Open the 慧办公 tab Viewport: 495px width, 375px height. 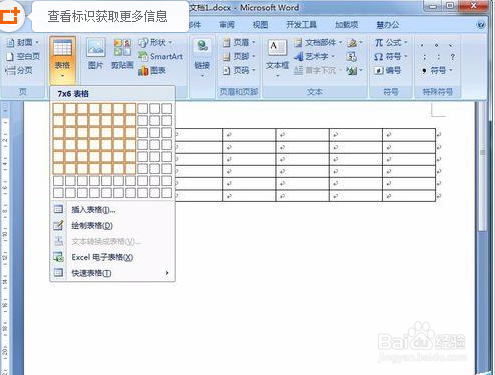click(x=388, y=25)
